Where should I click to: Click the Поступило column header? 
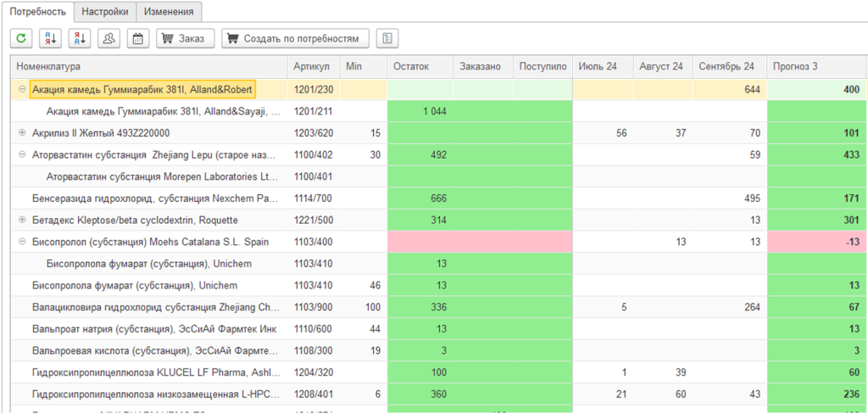pyautogui.click(x=543, y=66)
